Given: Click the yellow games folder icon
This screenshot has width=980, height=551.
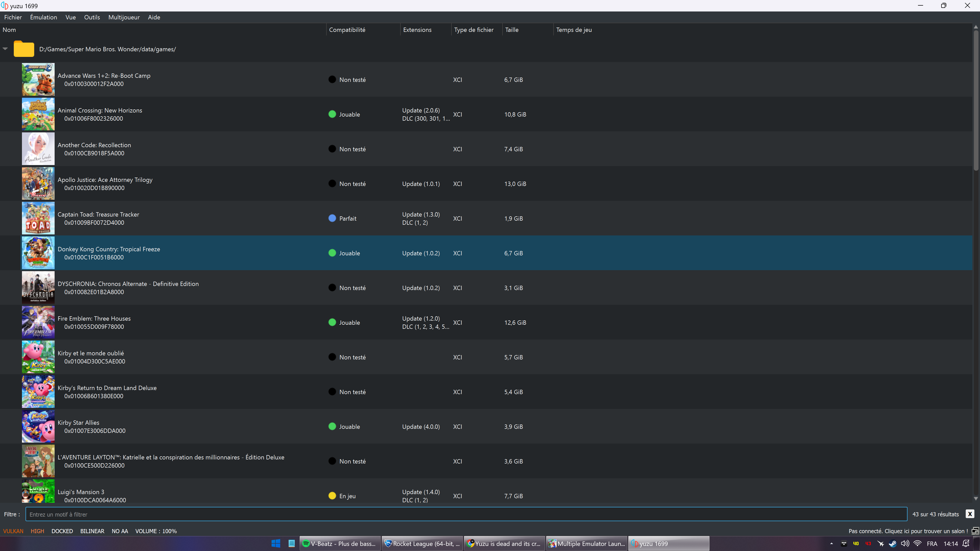Looking at the screenshot, I should 24,49.
